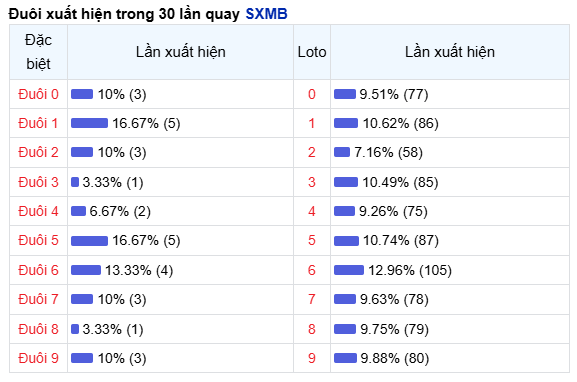This screenshot has width=577, height=382.
Task: Select Loto number 6
Action: click(312, 270)
